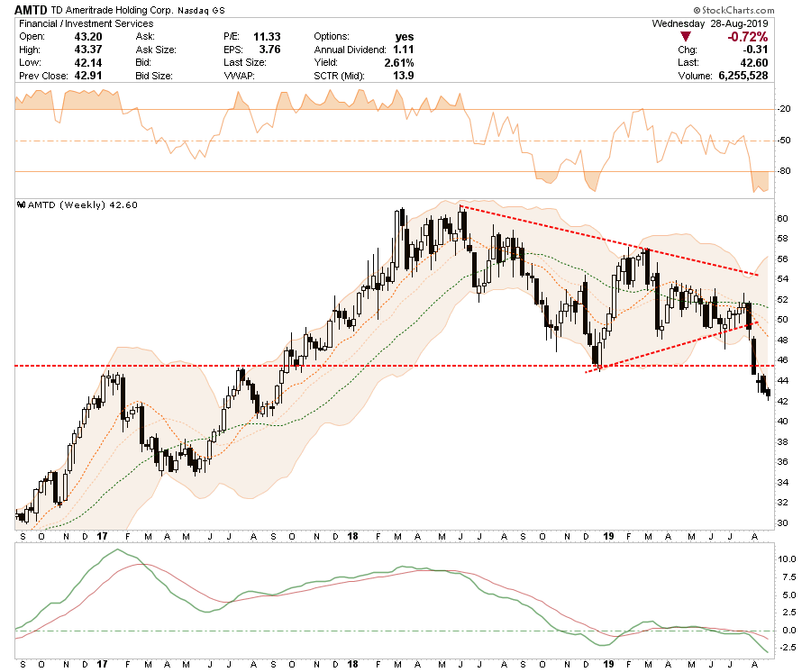Click the 30 label on the price axis

pyautogui.click(x=782, y=523)
